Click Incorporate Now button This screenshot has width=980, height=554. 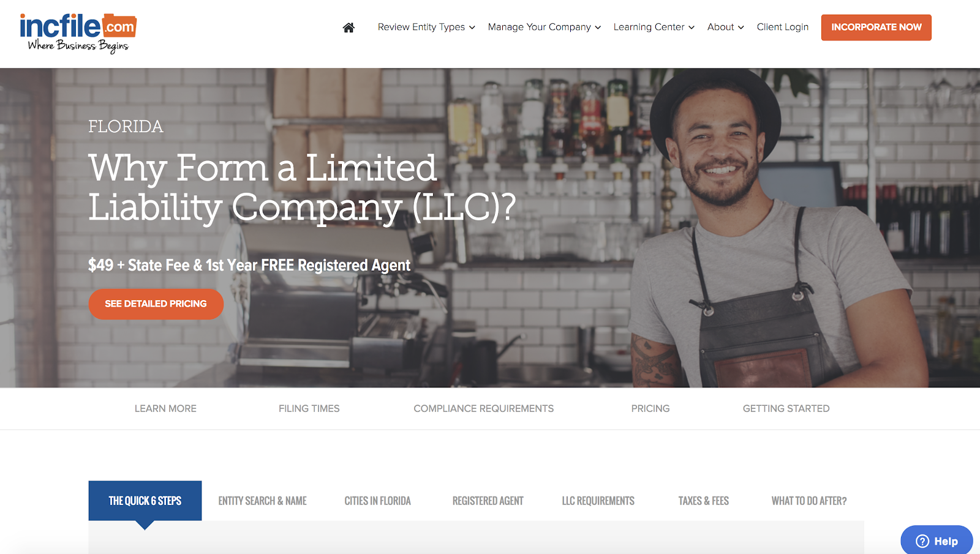point(876,28)
